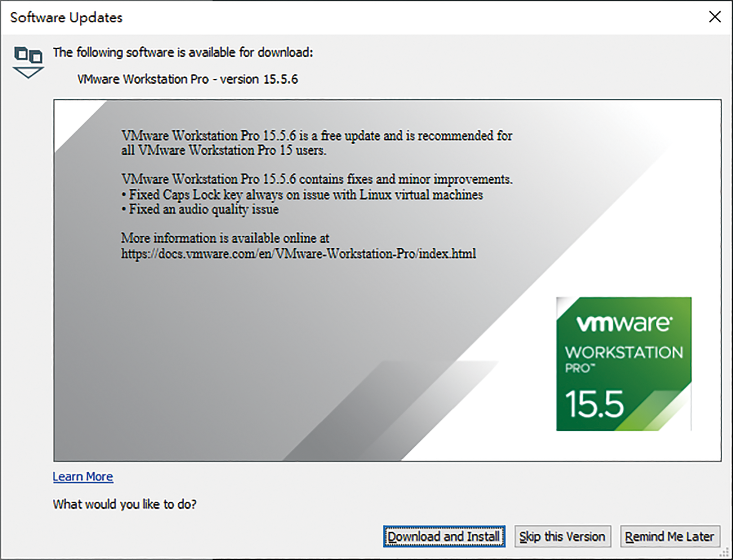Screen dimensions: 733x560
Task: Click the VMware Workstation Pro 15.5 logo
Action: click(624, 364)
